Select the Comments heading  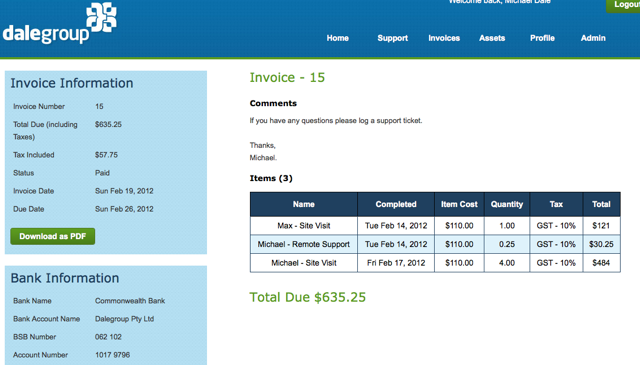273,103
